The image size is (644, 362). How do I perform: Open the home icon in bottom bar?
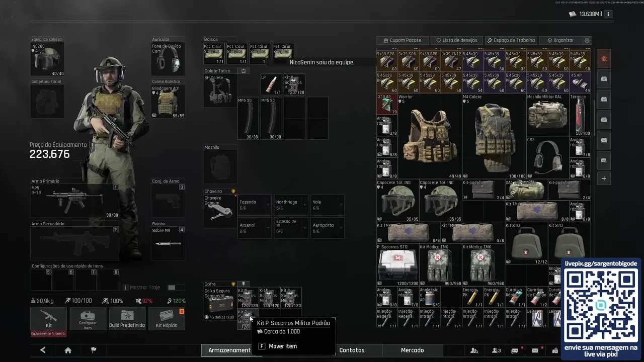click(68, 350)
